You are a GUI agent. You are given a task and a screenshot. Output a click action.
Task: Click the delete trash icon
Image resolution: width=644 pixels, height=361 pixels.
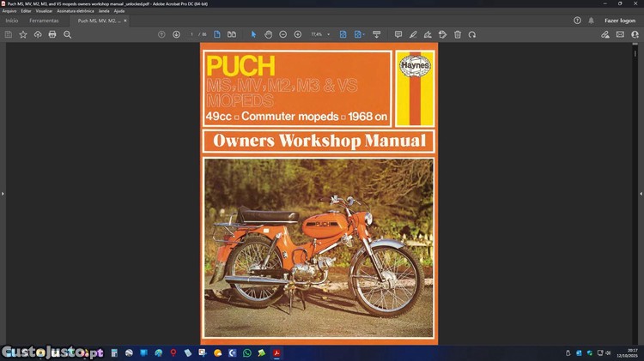click(x=458, y=34)
